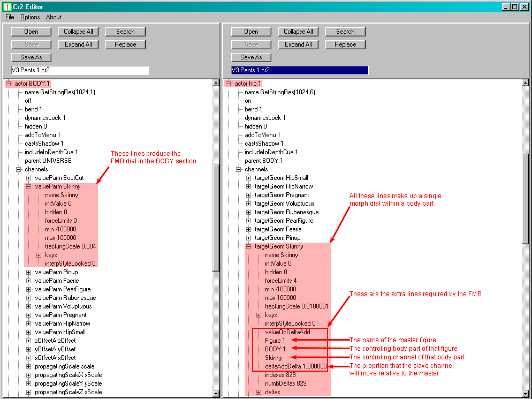532x399 pixels.
Task: Click Search button in right pane
Action: [x=345, y=32]
